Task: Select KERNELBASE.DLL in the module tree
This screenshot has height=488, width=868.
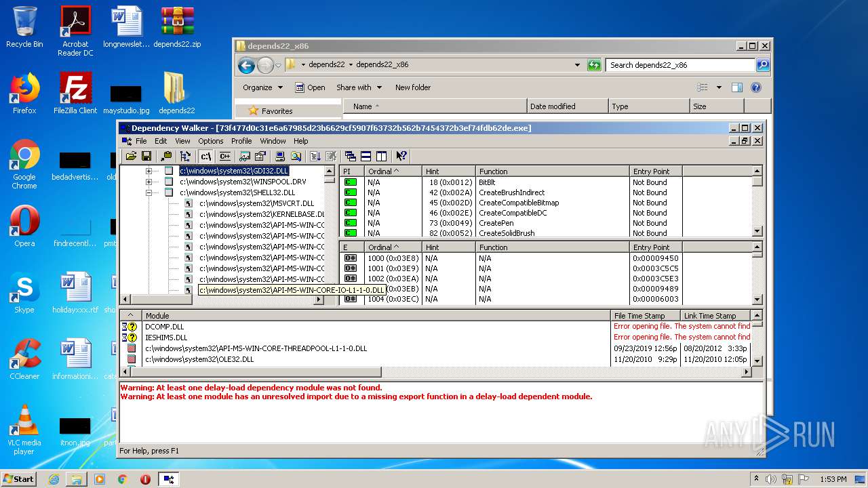Action: [x=262, y=214]
